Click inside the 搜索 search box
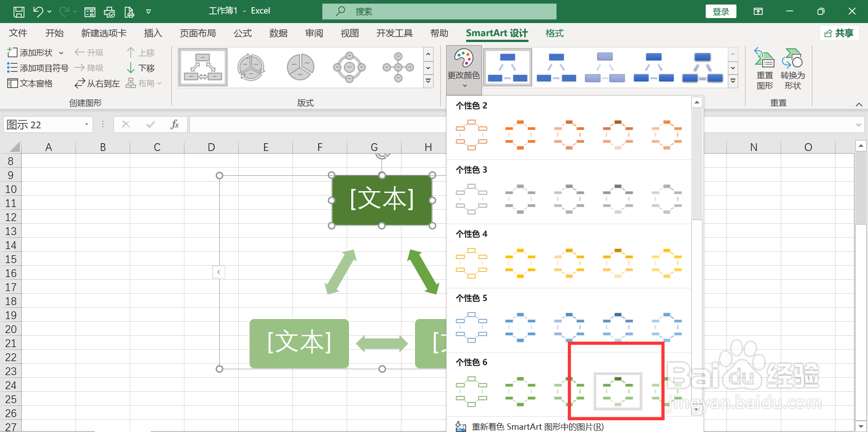868x432 pixels. coord(439,11)
